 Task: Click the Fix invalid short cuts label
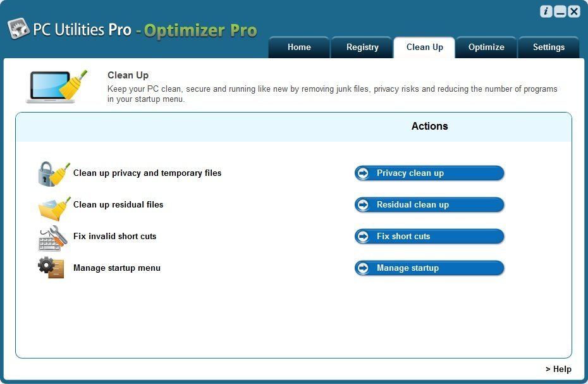tap(114, 236)
